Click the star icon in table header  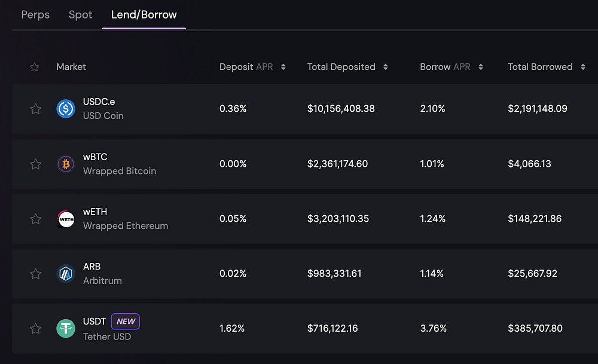35,67
